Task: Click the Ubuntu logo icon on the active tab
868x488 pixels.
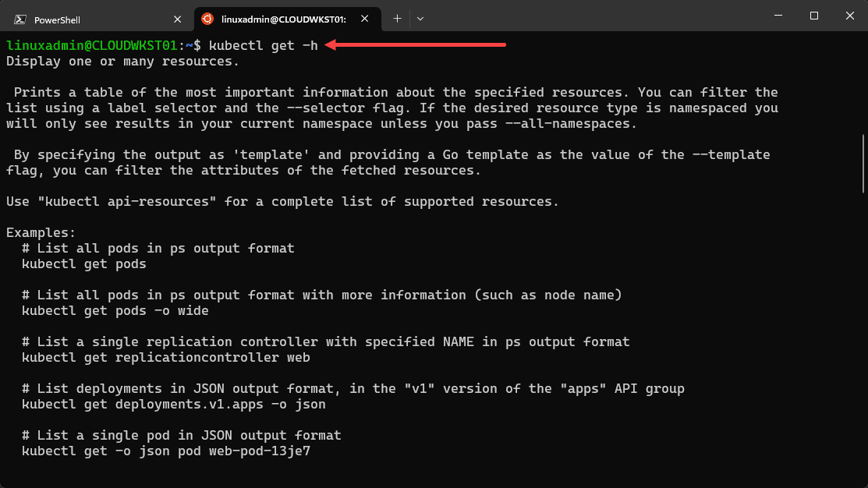Action: coord(207,19)
